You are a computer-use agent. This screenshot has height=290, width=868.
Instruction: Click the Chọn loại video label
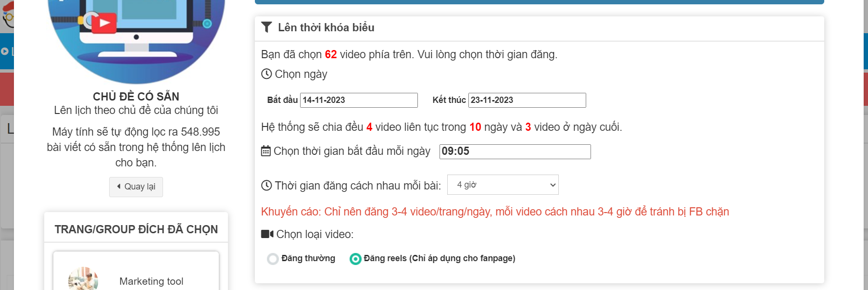tap(315, 234)
